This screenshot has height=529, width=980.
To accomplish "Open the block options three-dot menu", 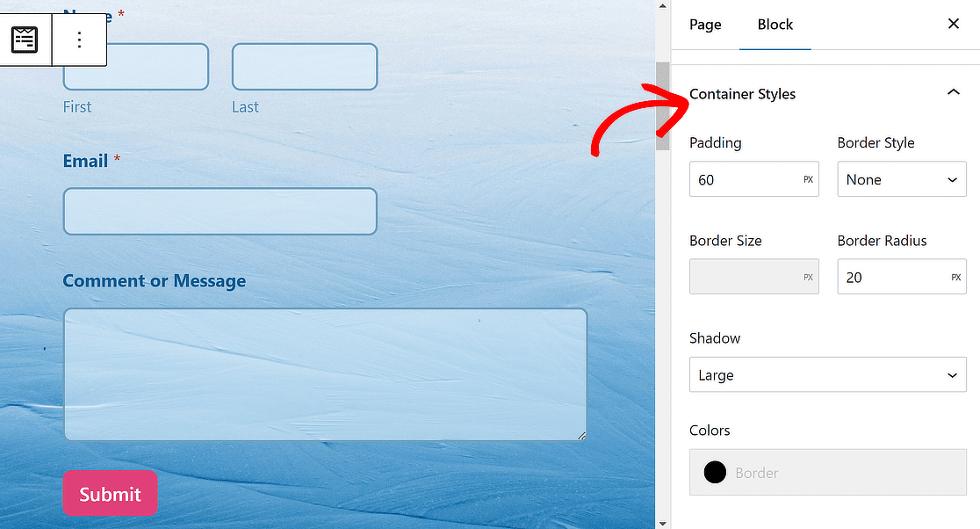I will point(79,40).
